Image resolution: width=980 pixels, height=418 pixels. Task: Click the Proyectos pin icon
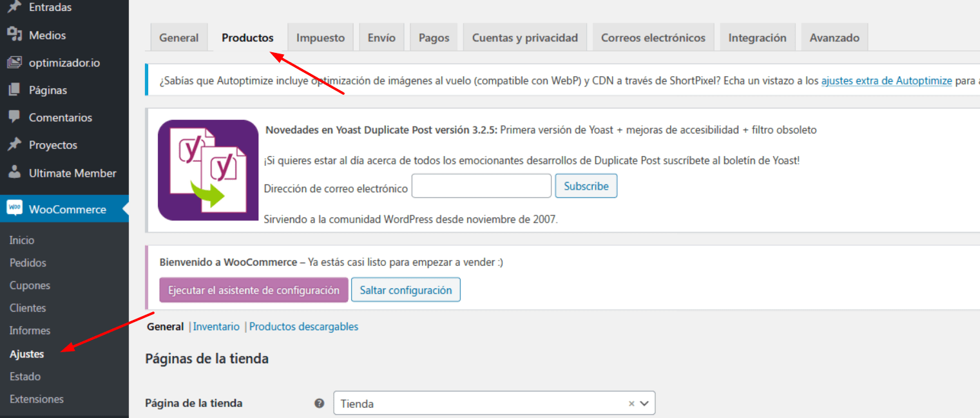pyautogui.click(x=14, y=145)
